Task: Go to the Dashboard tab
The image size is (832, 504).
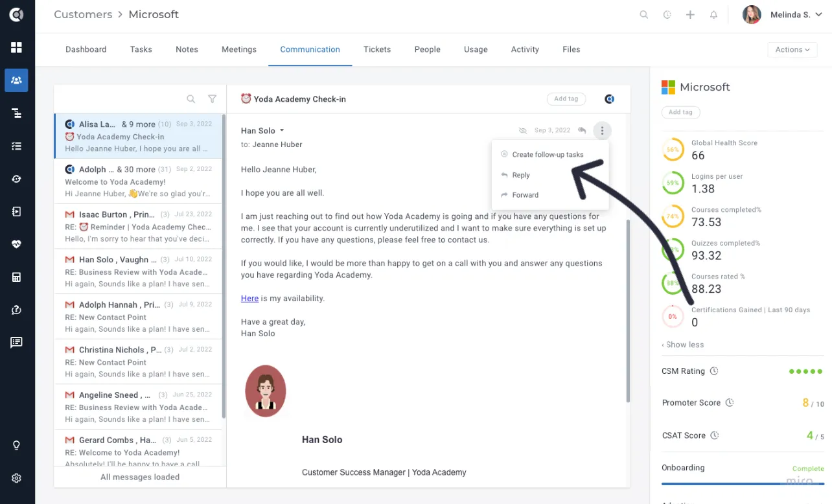Action: click(x=86, y=49)
